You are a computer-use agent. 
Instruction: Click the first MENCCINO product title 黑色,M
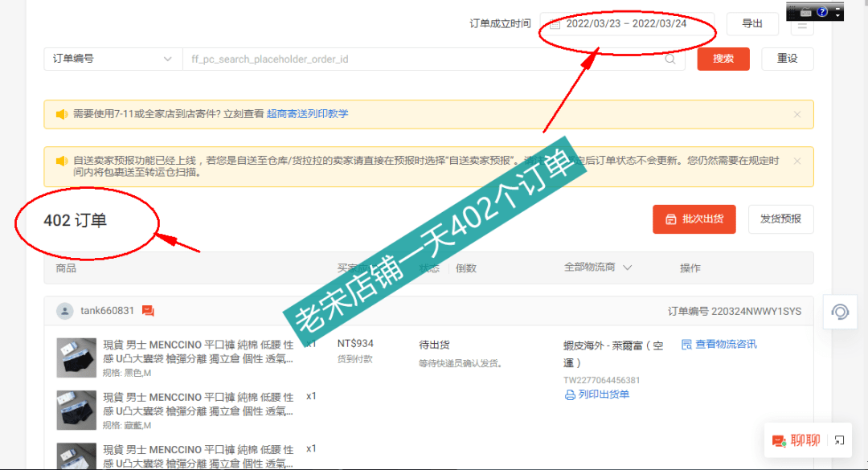coord(199,352)
